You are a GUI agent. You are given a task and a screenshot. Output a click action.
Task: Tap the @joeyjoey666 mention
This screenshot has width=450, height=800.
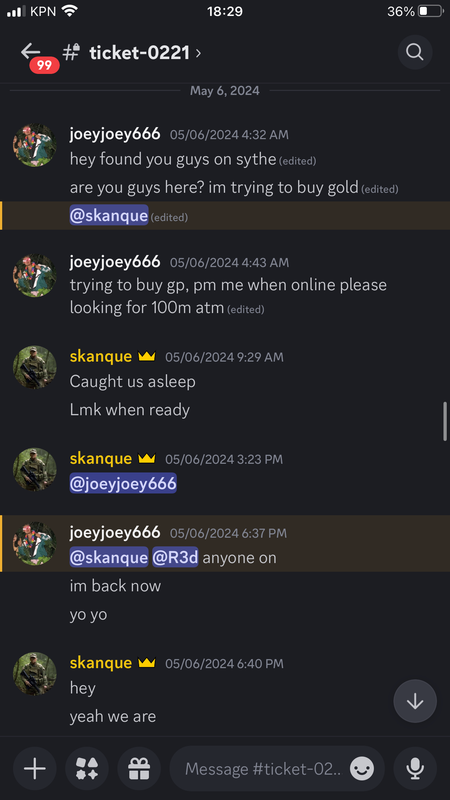(123, 483)
